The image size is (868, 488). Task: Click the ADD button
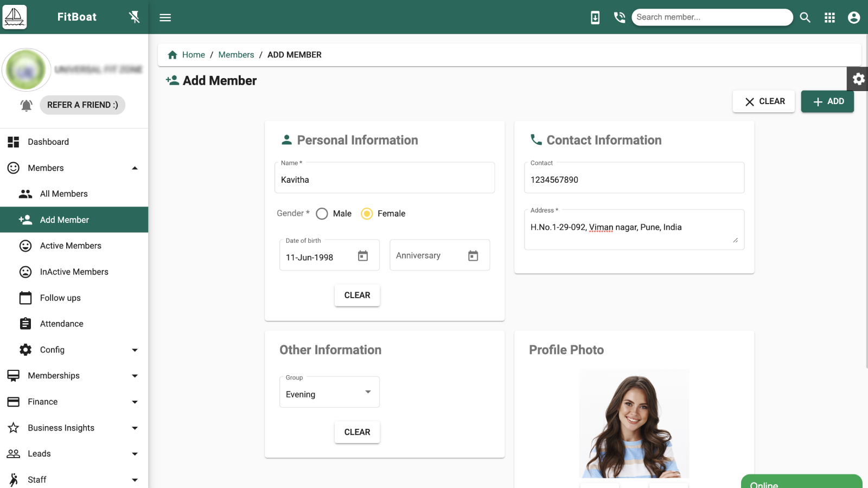827,101
